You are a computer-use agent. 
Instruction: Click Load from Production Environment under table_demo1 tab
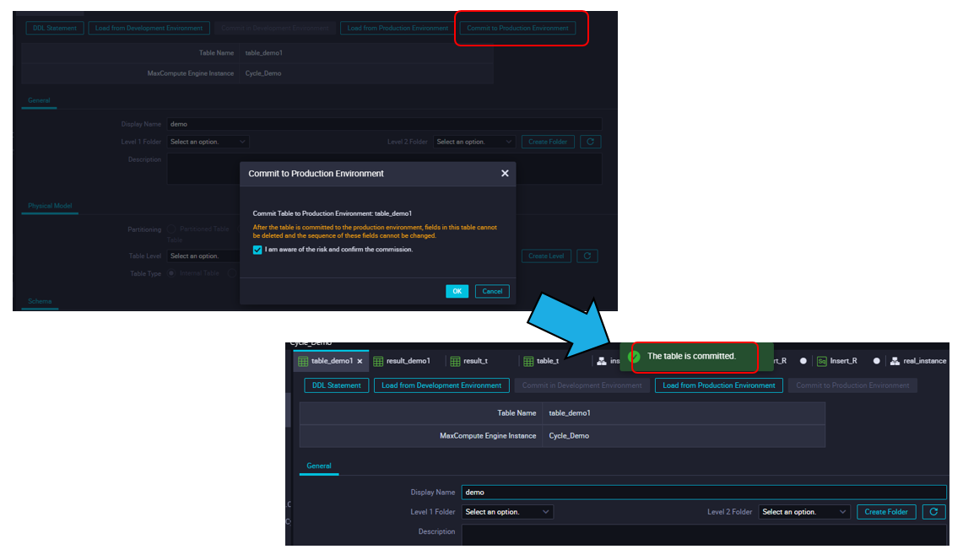pos(718,385)
